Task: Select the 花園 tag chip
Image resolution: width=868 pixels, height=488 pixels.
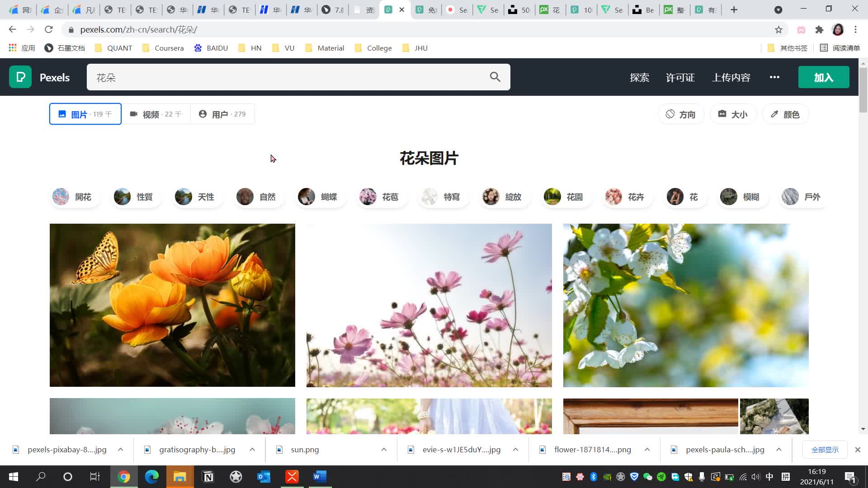Action: click(x=566, y=197)
